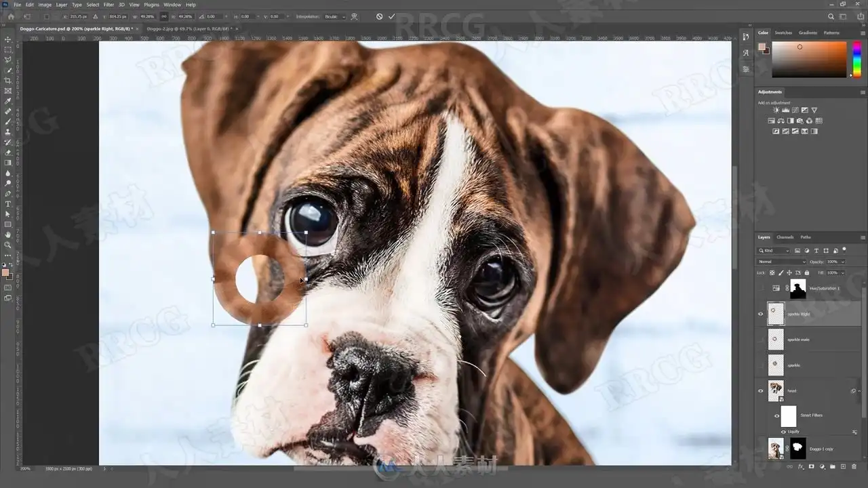Select the Rectangular Marquee tool
Image resolution: width=868 pixels, height=488 pixels.
coord(8,49)
